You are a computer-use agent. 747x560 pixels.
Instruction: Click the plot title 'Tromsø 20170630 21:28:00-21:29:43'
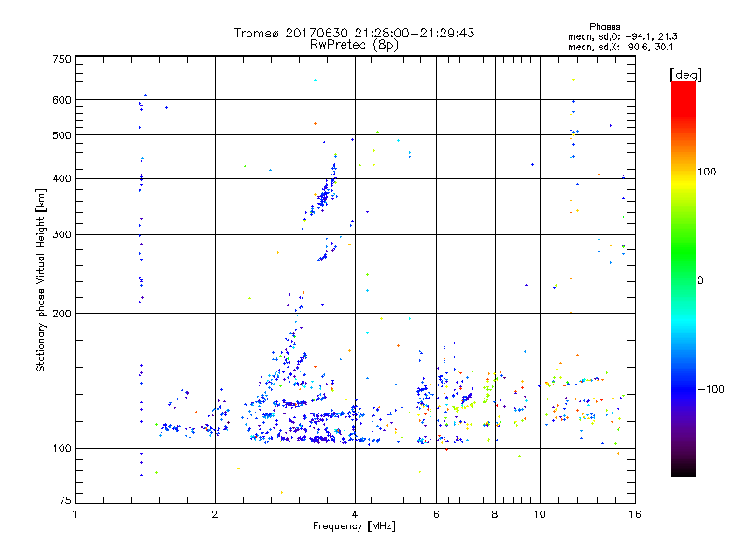click(x=354, y=33)
